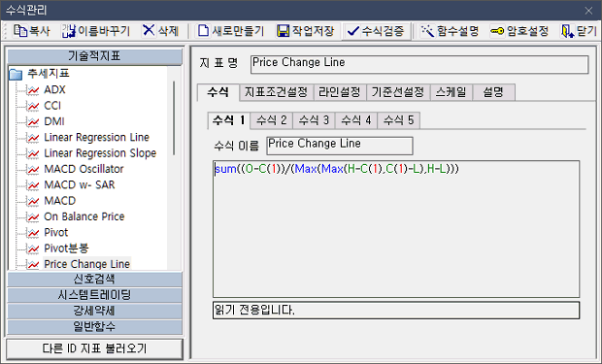Click the 암호설정 key icon
Screen dimensions: 602x364
click(497, 31)
